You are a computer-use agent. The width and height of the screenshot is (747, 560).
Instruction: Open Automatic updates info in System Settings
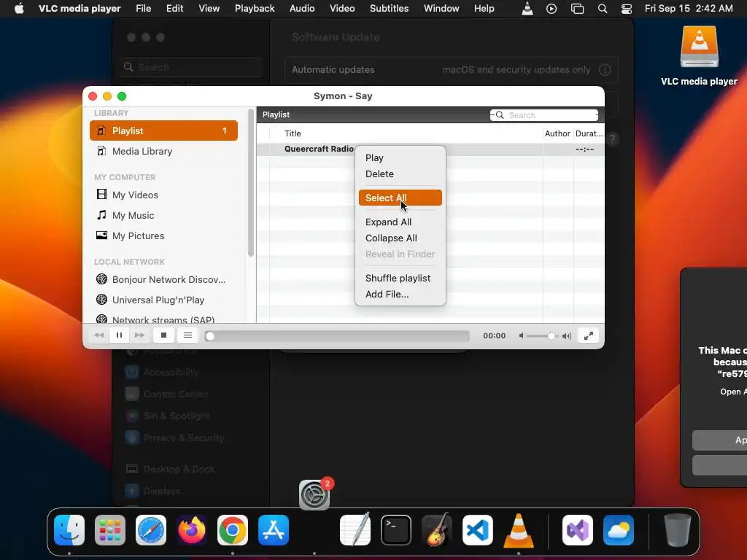pos(605,70)
